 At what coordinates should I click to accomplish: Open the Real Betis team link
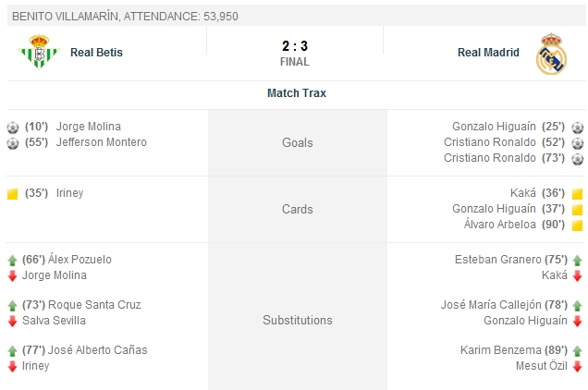(x=96, y=53)
